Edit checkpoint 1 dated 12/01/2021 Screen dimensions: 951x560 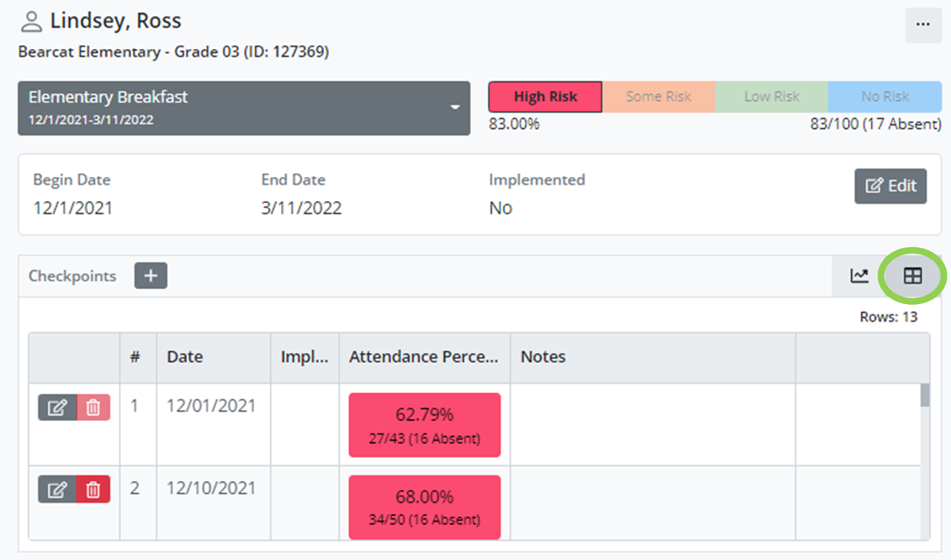[x=57, y=407]
